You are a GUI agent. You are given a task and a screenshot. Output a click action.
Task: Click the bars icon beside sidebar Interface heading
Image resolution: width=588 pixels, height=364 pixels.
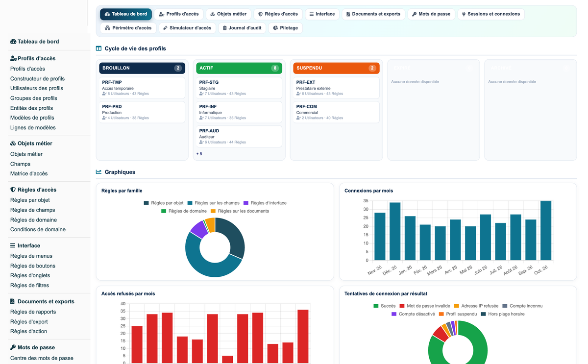point(13,245)
